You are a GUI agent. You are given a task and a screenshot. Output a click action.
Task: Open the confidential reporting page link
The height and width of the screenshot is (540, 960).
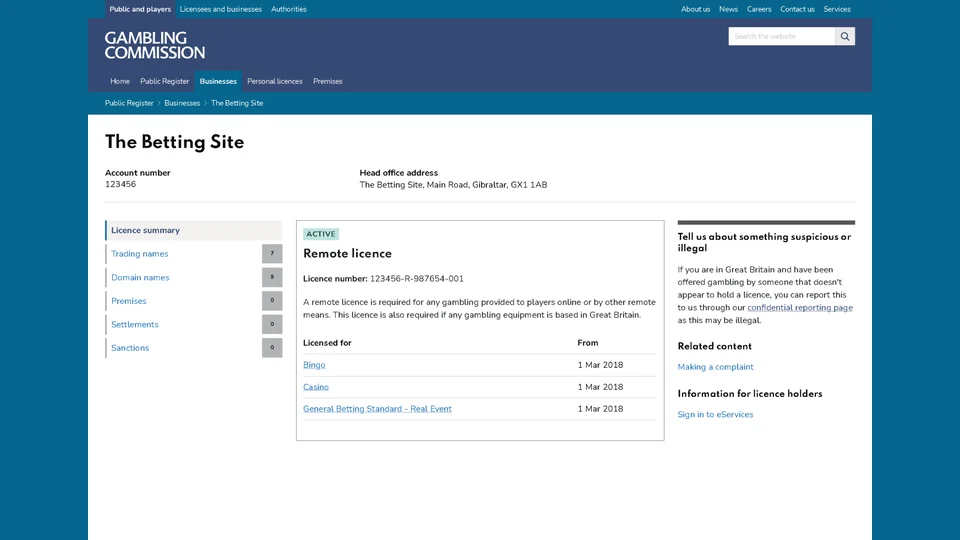click(x=800, y=308)
